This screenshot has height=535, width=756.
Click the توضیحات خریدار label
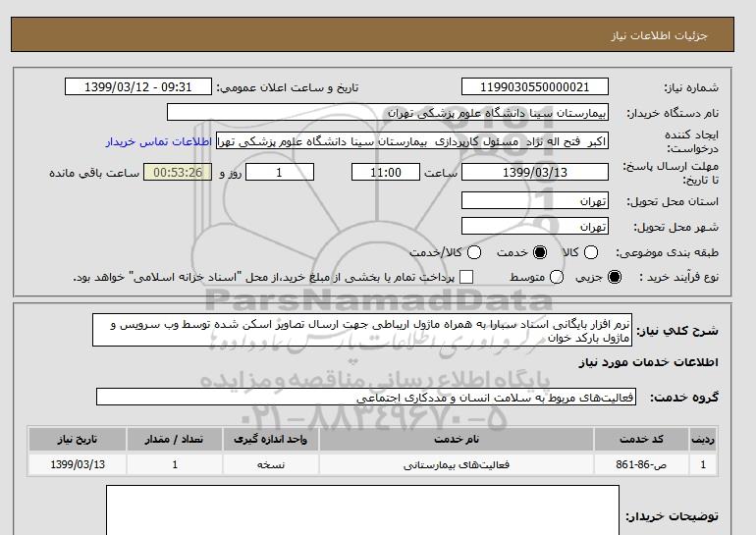(673, 516)
